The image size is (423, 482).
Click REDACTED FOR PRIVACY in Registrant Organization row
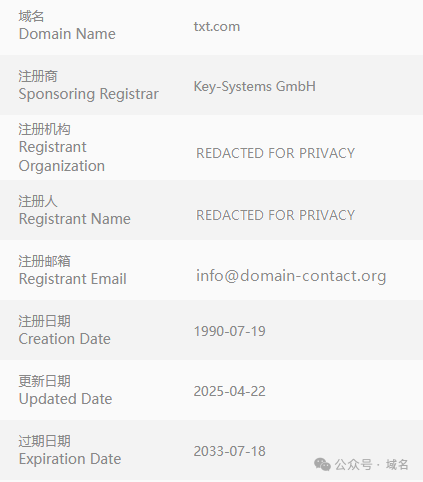pyautogui.click(x=275, y=153)
